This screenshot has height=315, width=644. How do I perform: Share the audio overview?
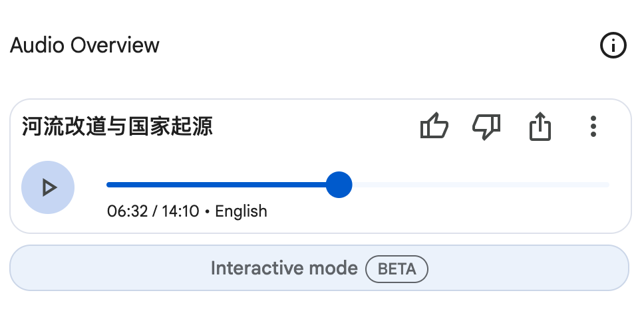coord(540,126)
